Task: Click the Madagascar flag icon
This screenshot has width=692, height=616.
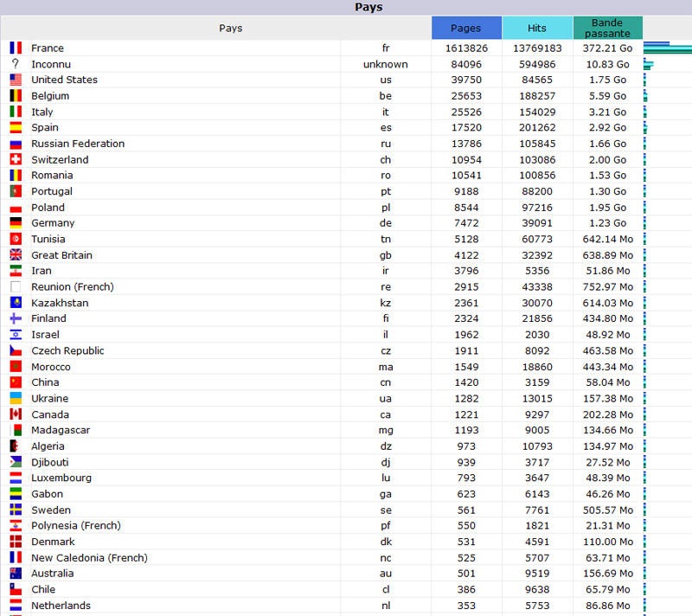Action: 16,430
